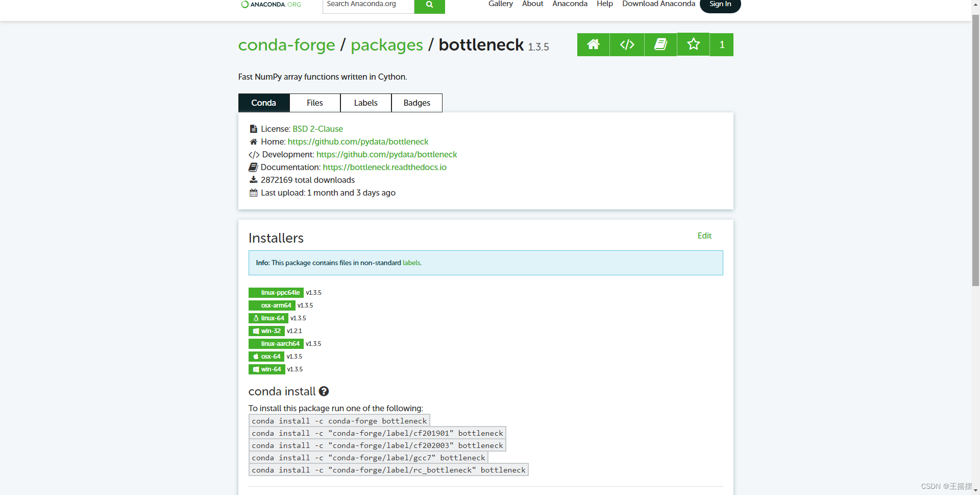The height and width of the screenshot is (495, 980).
Task: Click the cf201901 label install command
Action: 377,433
